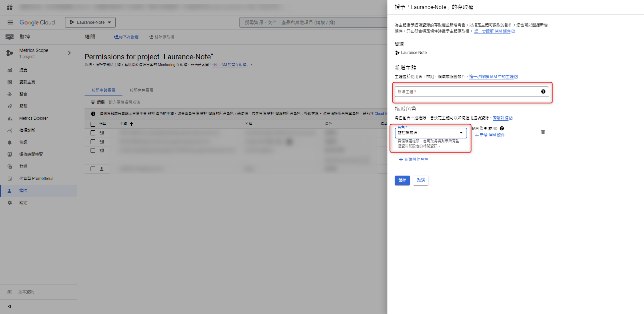Check the second service account row checkbox
Image resolution: width=644 pixels, height=314 pixels.
pyautogui.click(x=93, y=142)
